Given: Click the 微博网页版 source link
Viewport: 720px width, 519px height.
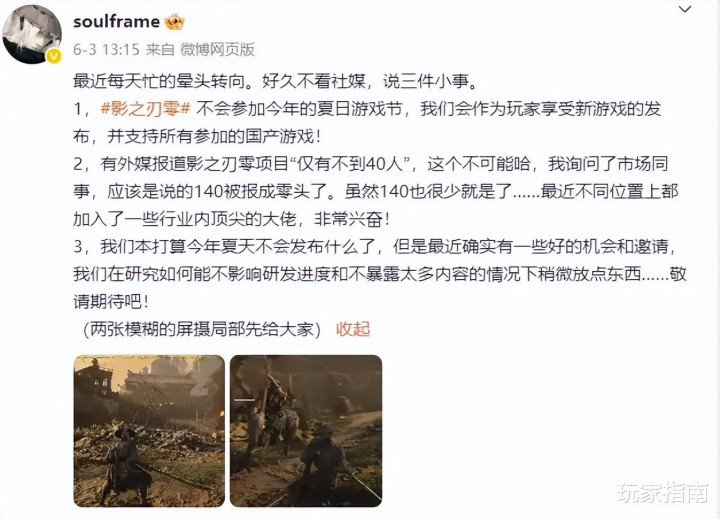Looking at the screenshot, I should pyautogui.click(x=217, y=49).
